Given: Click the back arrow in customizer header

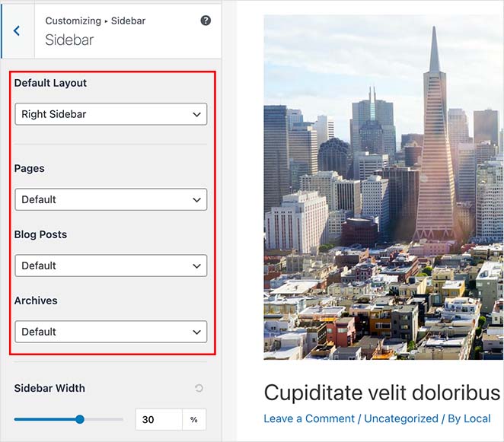Looking at the screenshot, I should pos(17,31).
